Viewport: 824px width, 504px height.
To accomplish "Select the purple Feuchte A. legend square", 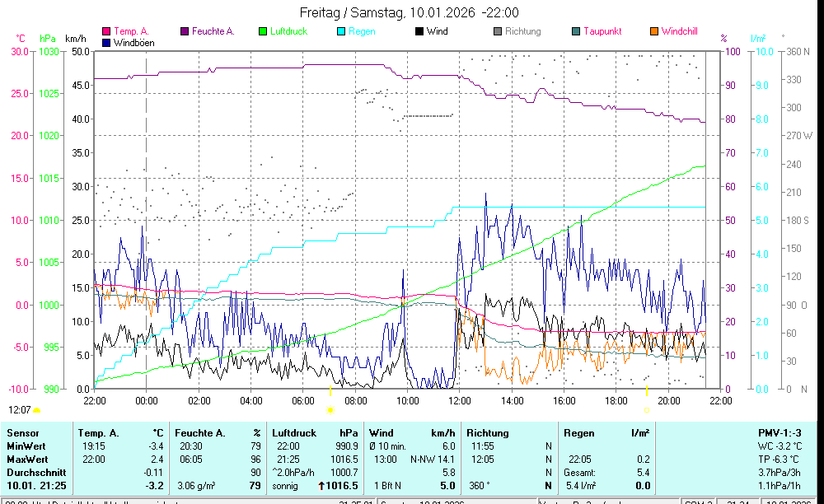I will click(184, 32).
